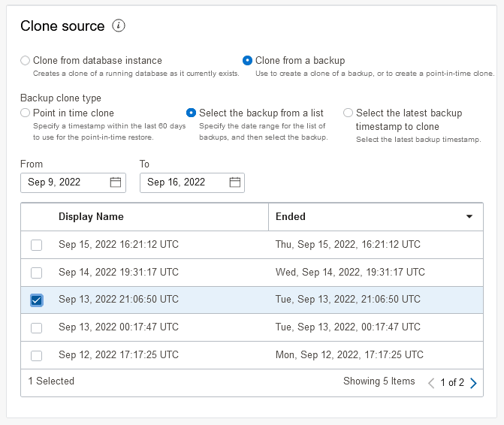Select Clone from a backup option
The height and width of the screenshot is (425, 504).
248,60
